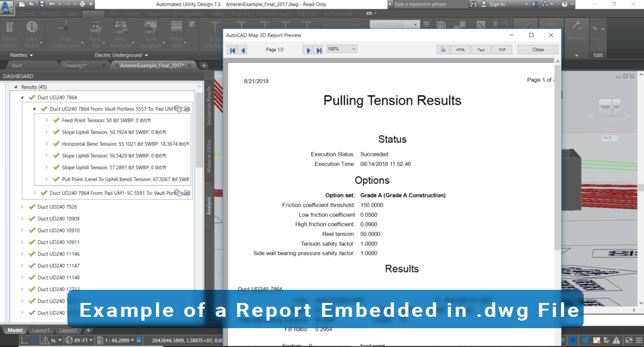This screenshot has width=644, height=347.
Task: Expand Duct UD240 7926 node
Action: pos(22,207)
